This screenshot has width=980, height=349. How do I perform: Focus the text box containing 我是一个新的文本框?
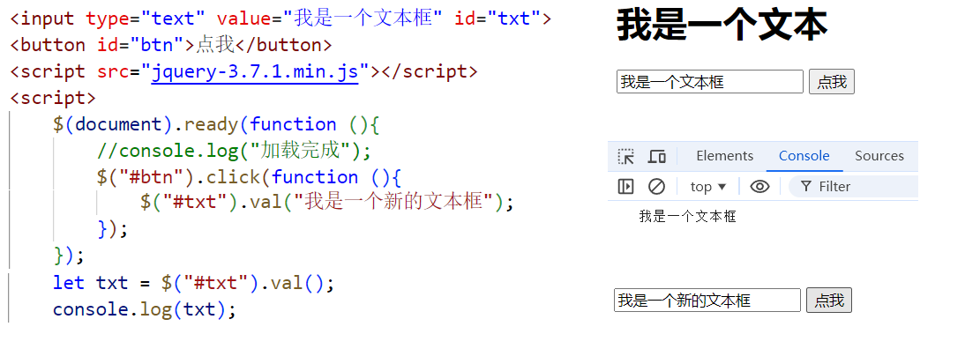point(707,301)
